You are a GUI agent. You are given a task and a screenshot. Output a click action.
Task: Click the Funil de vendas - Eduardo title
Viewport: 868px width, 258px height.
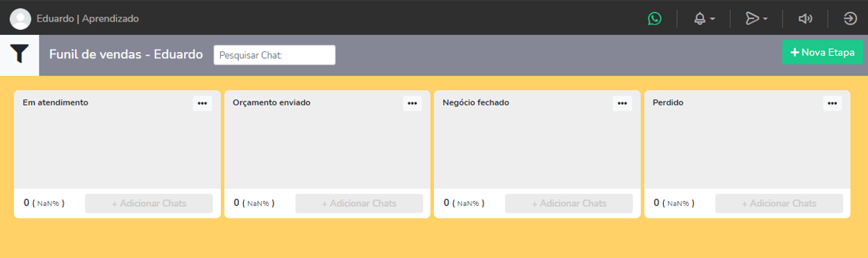[x=126, y=54]
